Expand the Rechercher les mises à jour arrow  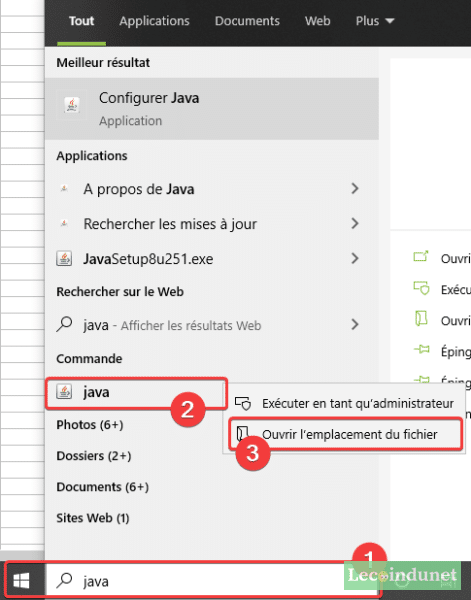355,223
